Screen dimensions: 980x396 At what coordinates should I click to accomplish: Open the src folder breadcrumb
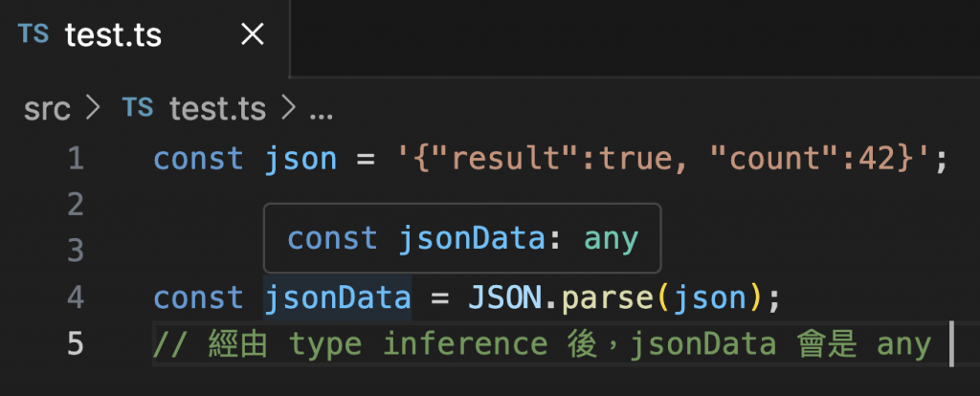pyautogui.click(x=47, y=110)
